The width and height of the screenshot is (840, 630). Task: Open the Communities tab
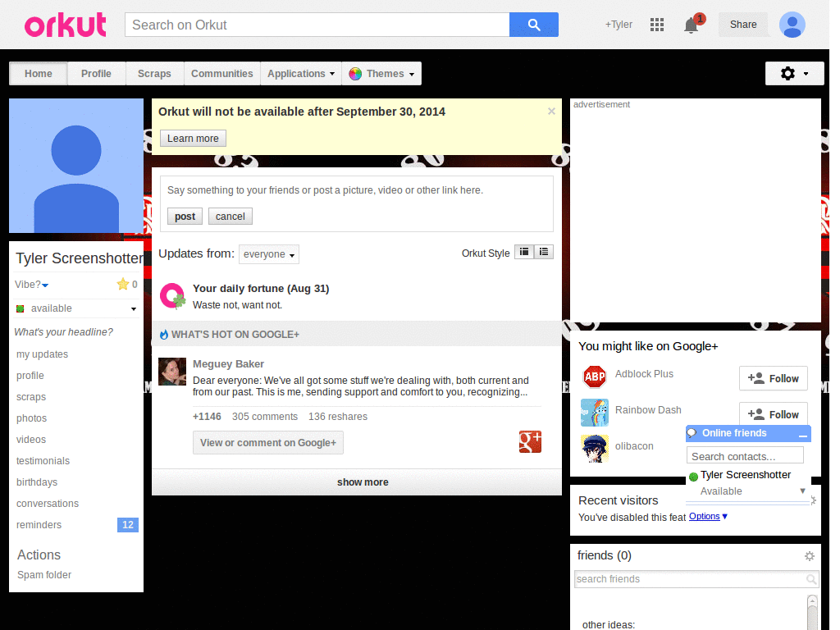221,74
